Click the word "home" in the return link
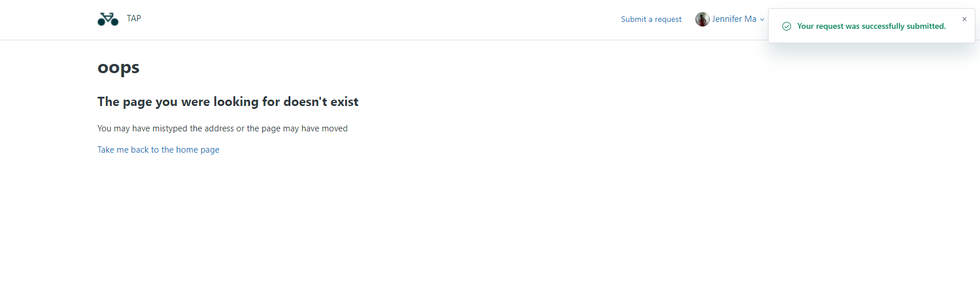The image size is (980, 284). [187, 150]
